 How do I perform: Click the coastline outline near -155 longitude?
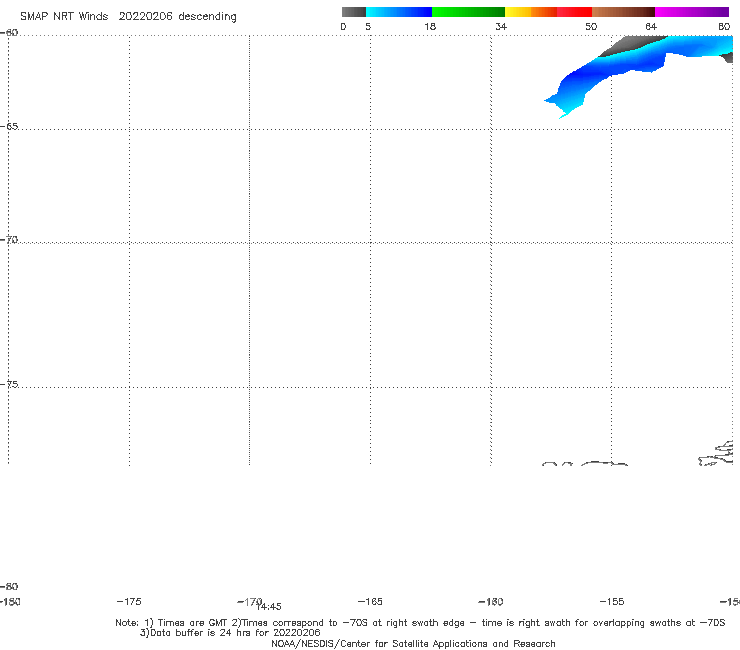coord(606,464)
